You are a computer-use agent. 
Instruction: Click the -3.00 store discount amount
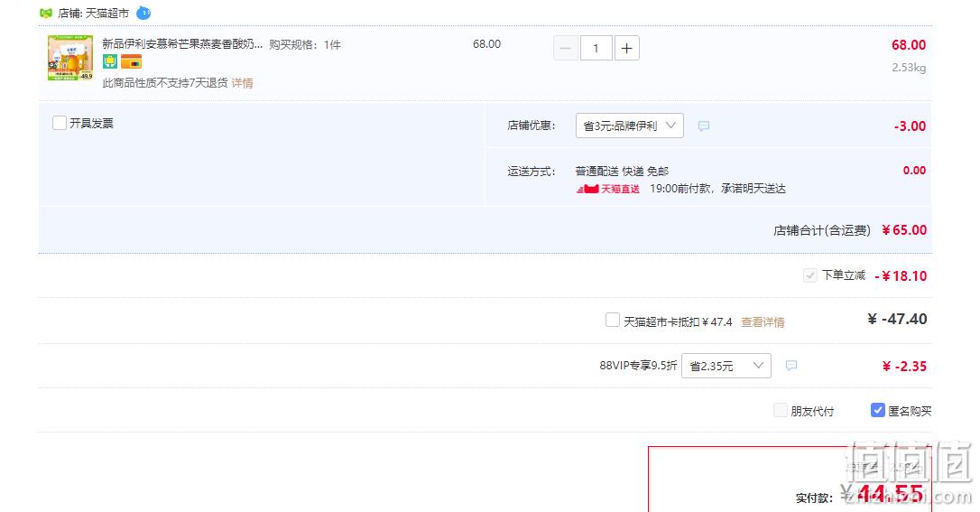tap(910, 126)
